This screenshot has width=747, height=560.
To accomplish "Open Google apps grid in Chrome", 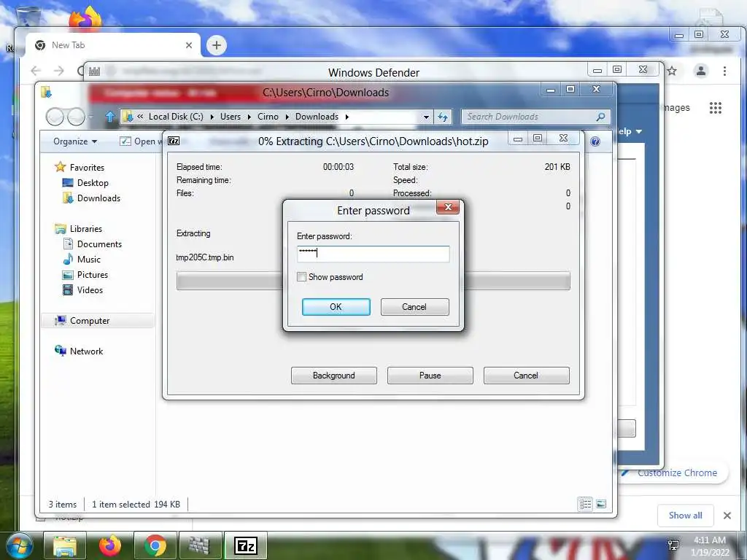I will tap(716, 108).
